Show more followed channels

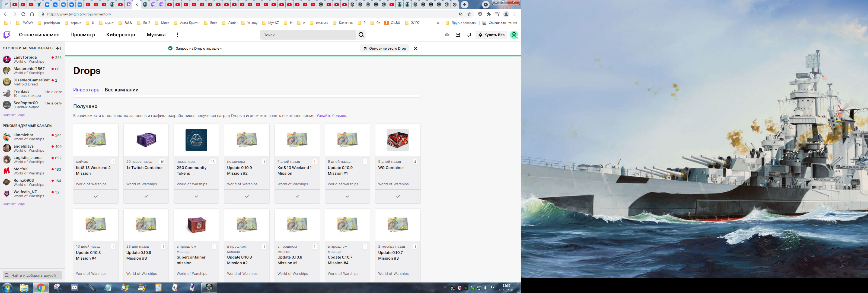click(x=14, y=115)
